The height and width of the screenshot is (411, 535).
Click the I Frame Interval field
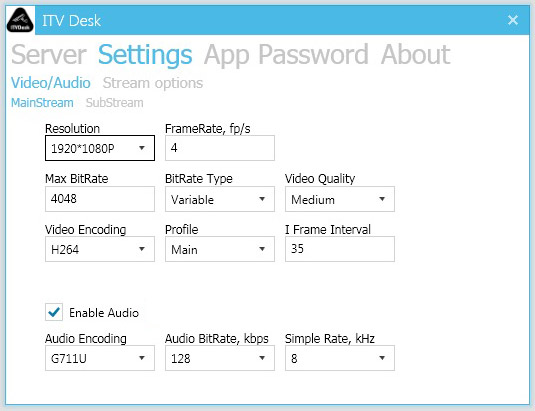click(x=340, y=249)
